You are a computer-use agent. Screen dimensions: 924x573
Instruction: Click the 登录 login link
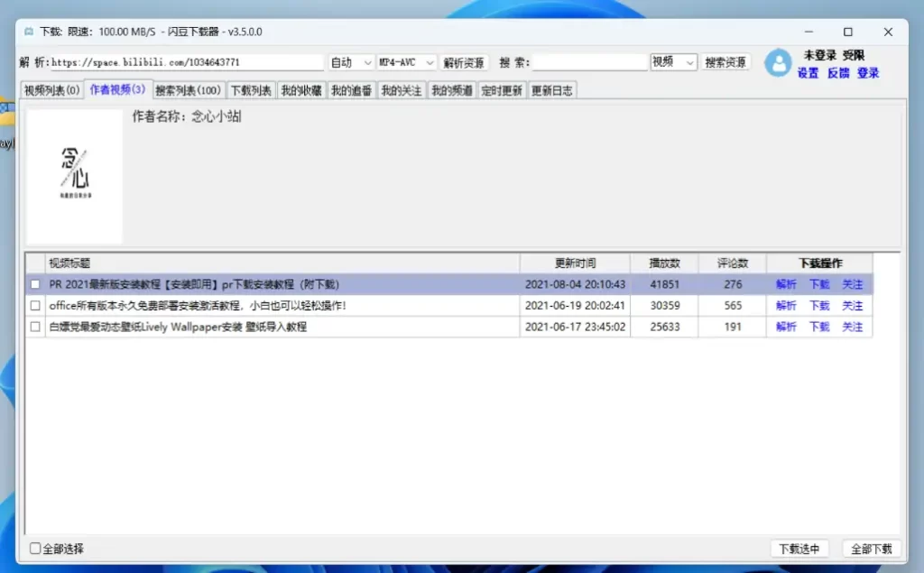tap(867, 73)
